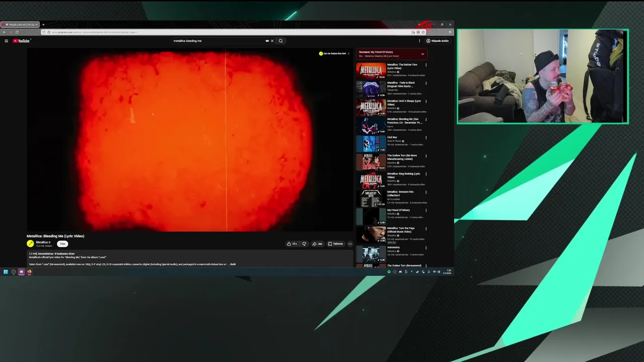
Task: Open more actions ellipsis below the video
Action: [x=350, y=244]
